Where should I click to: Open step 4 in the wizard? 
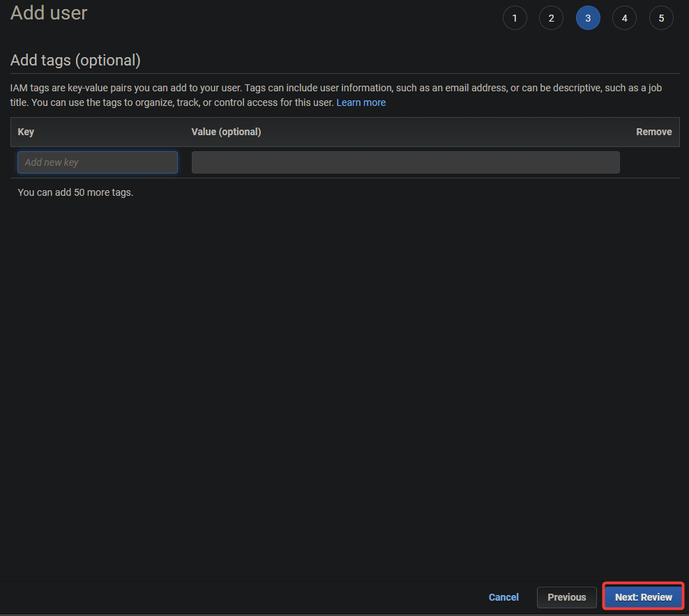[x=624, y=18]
